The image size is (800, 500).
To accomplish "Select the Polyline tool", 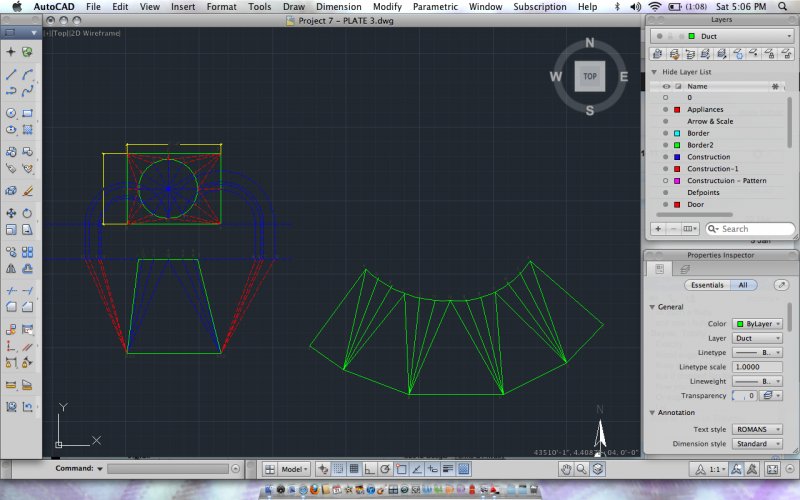I will click(x=11, y=91).
